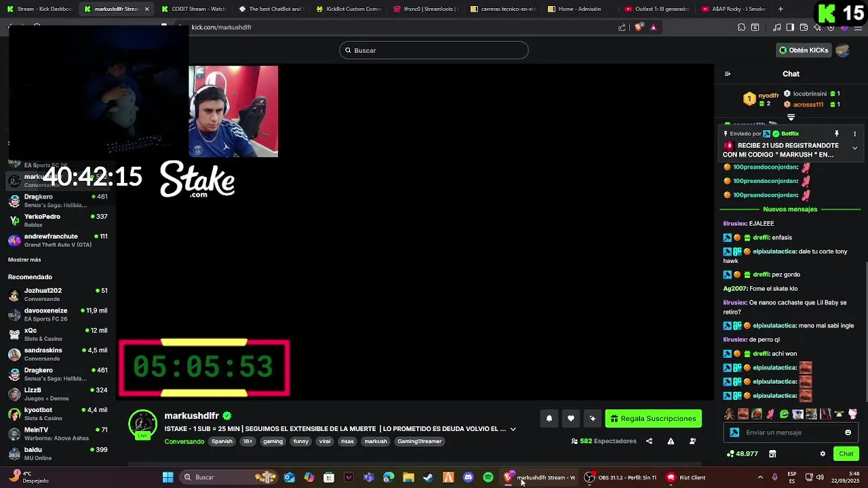Collapse the chat panel with arrow icon
Image resolution: width=868 pixels, height=488 pixels.
728,74
